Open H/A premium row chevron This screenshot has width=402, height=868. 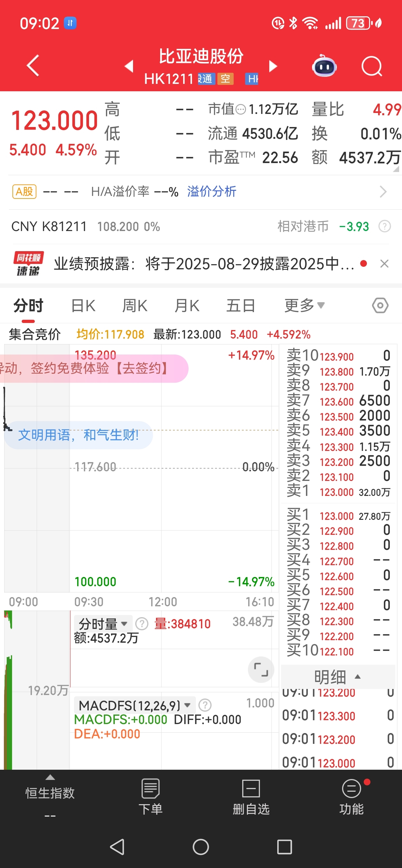click(x=383, y=192)
